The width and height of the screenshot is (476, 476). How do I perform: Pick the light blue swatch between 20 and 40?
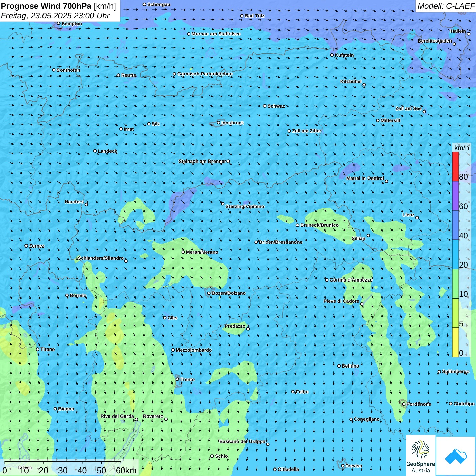[x=455, y=255]
